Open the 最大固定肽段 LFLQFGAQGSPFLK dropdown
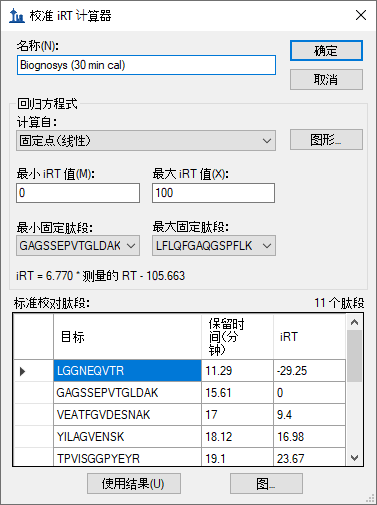The width and height of the screenshot is (377, 505). (x=214, y=246)
